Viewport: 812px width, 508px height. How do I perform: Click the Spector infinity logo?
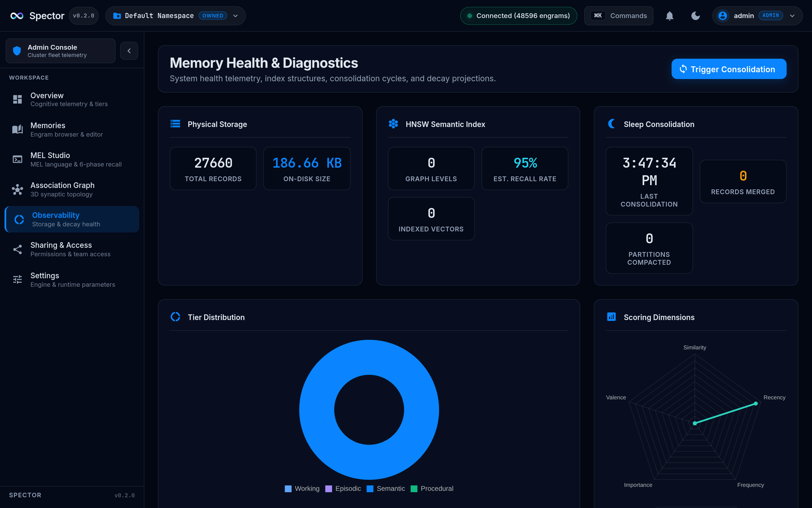pyautogui.click(x=17, y=16)
